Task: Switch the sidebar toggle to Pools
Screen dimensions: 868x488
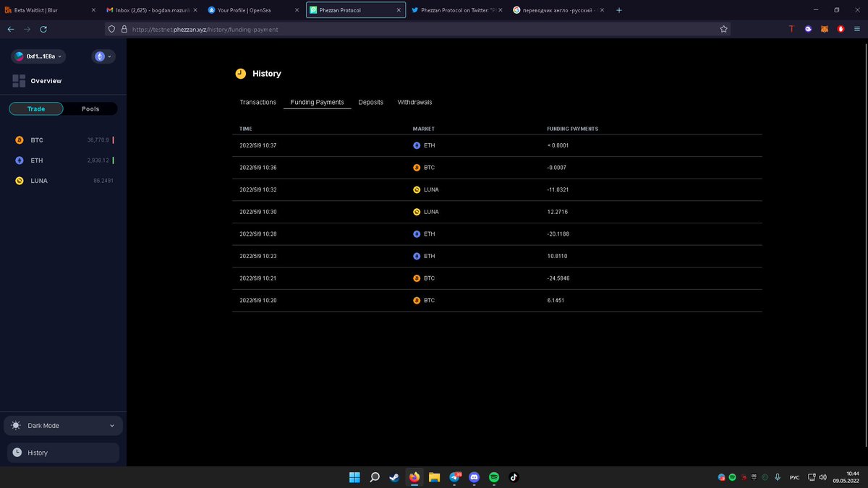Action: click(x=90, y=109)
